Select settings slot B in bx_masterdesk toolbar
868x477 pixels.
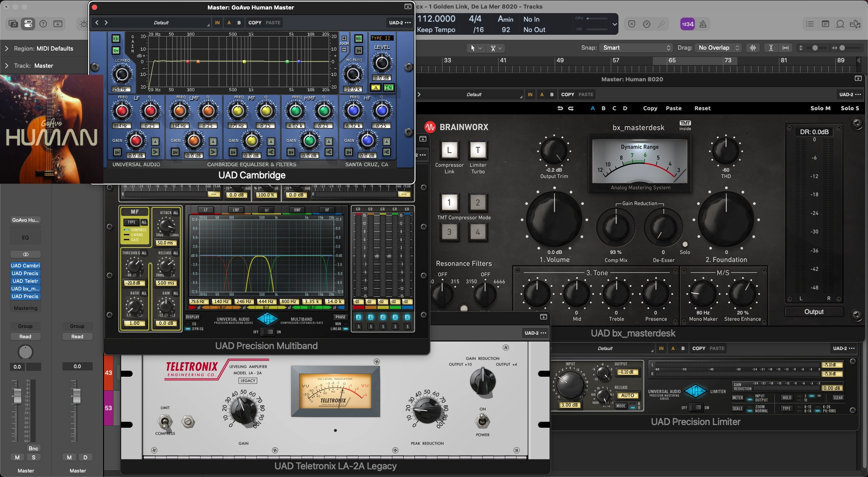pos(604,108)
